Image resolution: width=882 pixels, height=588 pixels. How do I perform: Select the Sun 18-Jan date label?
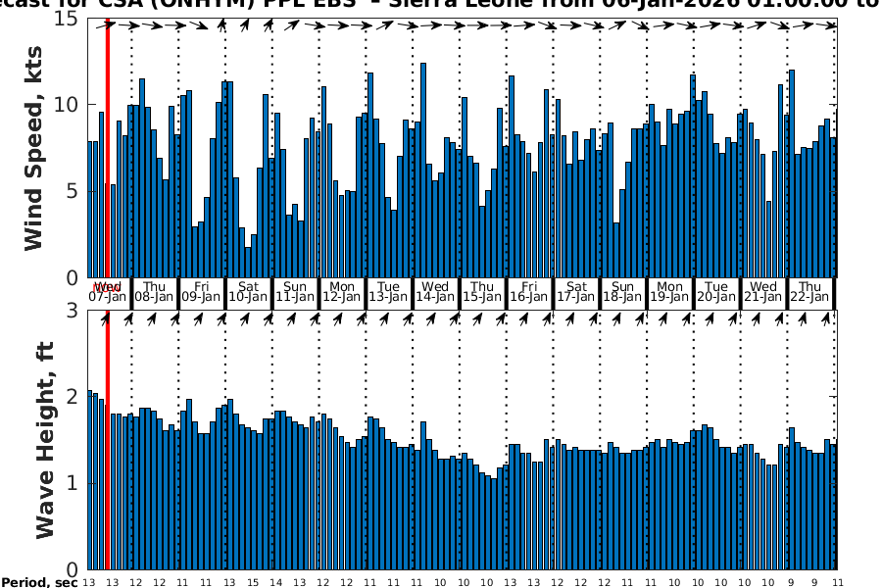(622, 291)
